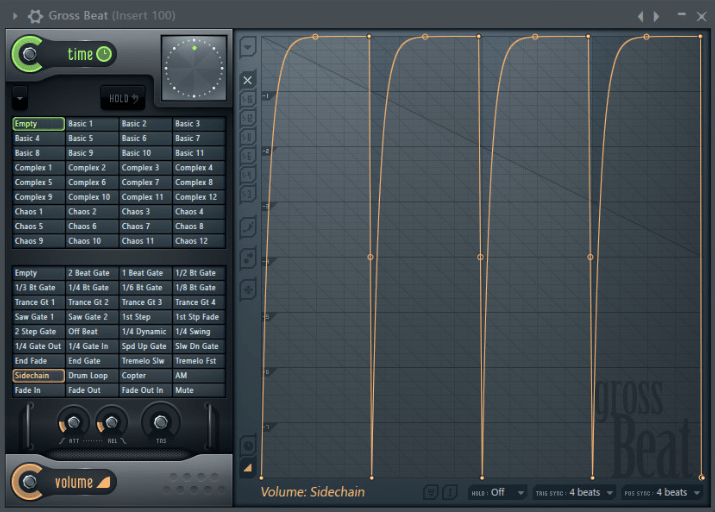Select the 1/4 Swing volume preset
Screen dimensions: 715x512
point(199,331)
